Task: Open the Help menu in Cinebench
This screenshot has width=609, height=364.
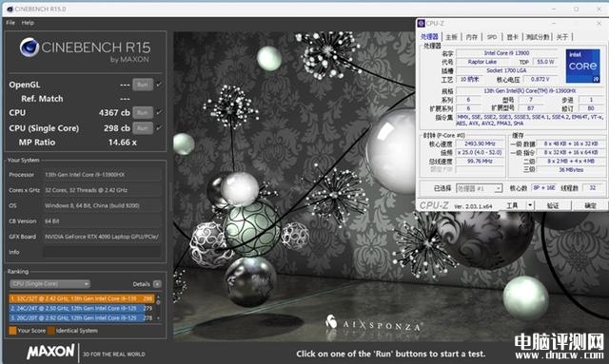Action: [x=28, y=23]
